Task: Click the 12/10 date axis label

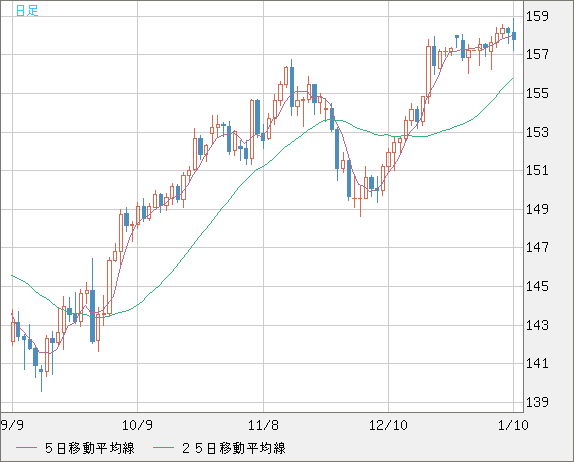Action: [x=388, y=425]
